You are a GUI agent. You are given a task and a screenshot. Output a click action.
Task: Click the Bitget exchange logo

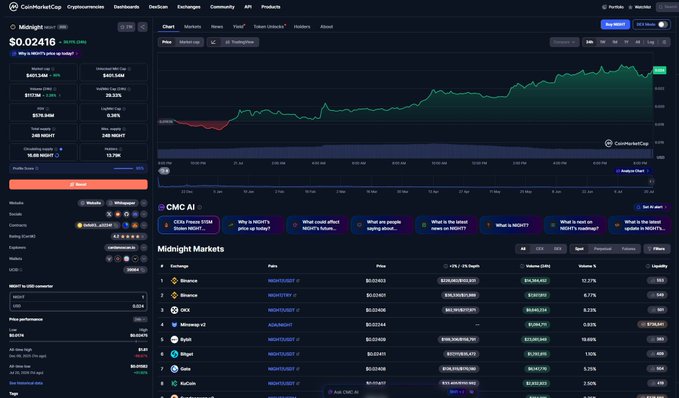(174, 354)
